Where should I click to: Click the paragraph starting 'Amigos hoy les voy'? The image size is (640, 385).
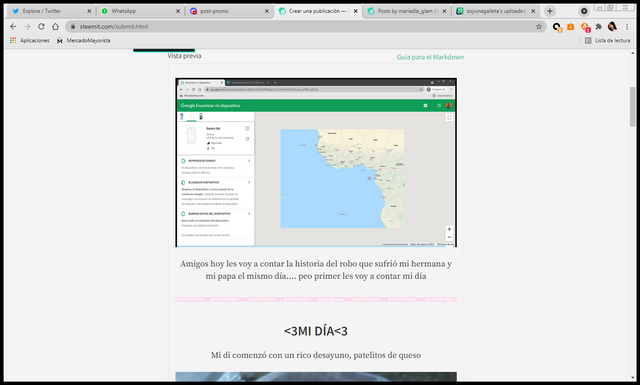316,270
